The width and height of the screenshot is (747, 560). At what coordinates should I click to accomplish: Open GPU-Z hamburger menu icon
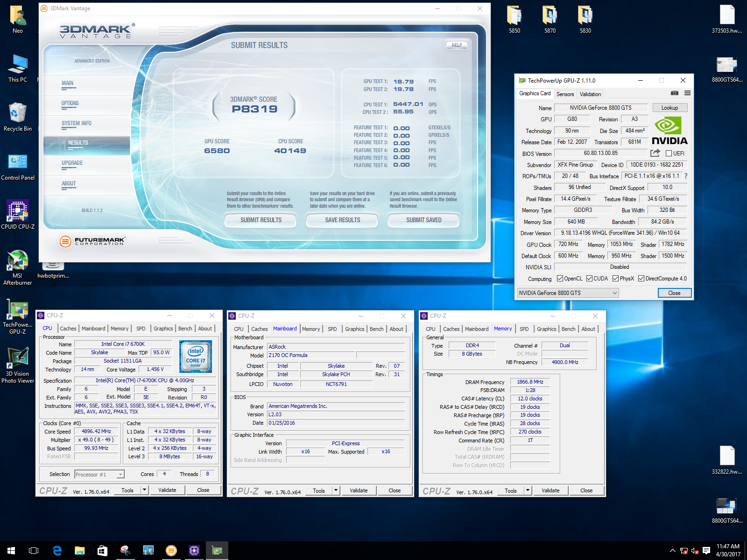687,93
